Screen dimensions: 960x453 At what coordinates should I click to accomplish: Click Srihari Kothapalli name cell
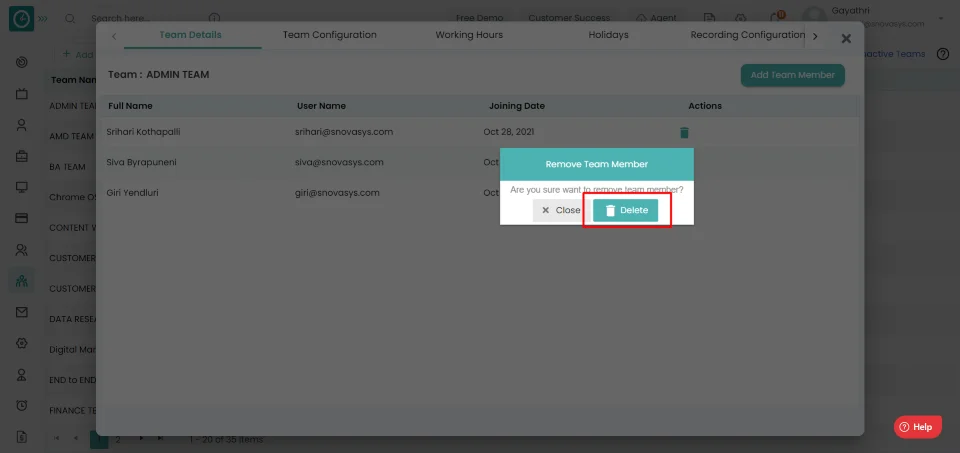[143, 132]
